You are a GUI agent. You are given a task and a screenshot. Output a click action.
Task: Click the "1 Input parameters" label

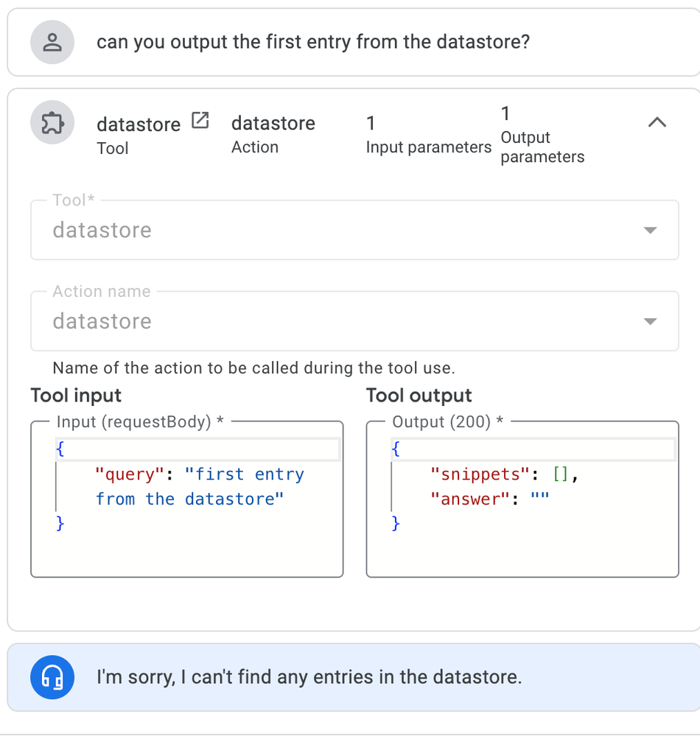point(429,134)
